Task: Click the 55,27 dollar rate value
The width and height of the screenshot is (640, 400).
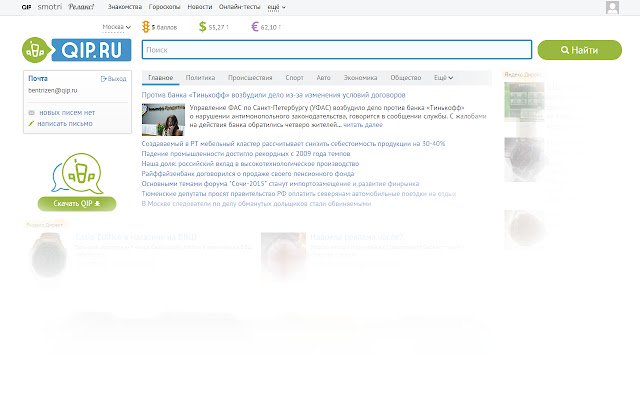Action: click(218, 27)
